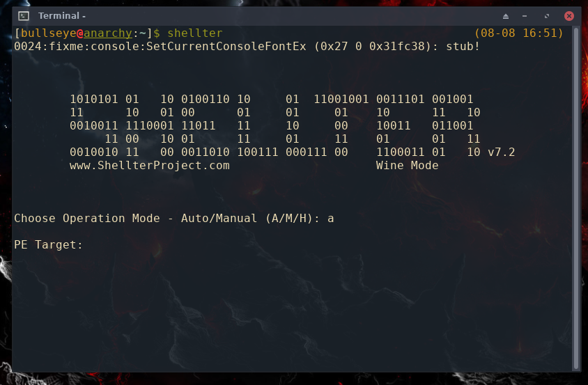The width and height of the screenshot is (588, 385).
Task: Click the '11001001' binary banner segment
Action: pyautogui.click(x=341, y=100)
